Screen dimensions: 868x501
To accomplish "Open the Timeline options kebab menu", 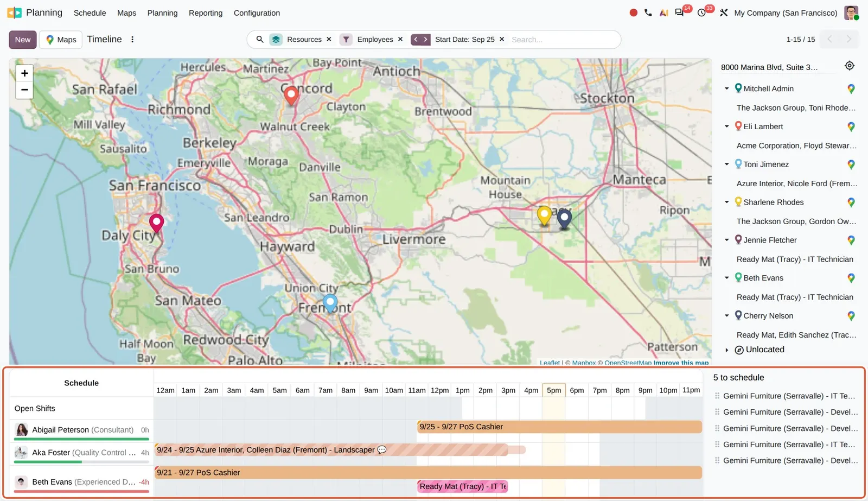I will [132, 39].
